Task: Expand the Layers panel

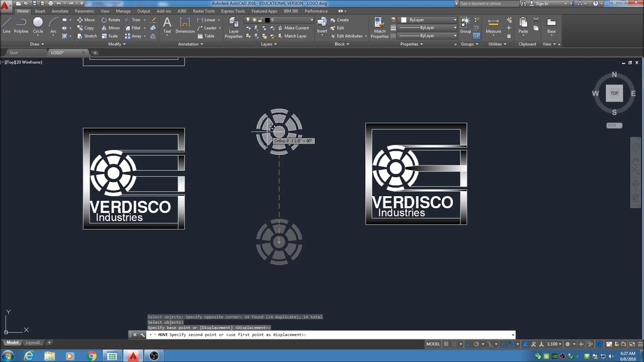Action: click(x=269, y=44)
